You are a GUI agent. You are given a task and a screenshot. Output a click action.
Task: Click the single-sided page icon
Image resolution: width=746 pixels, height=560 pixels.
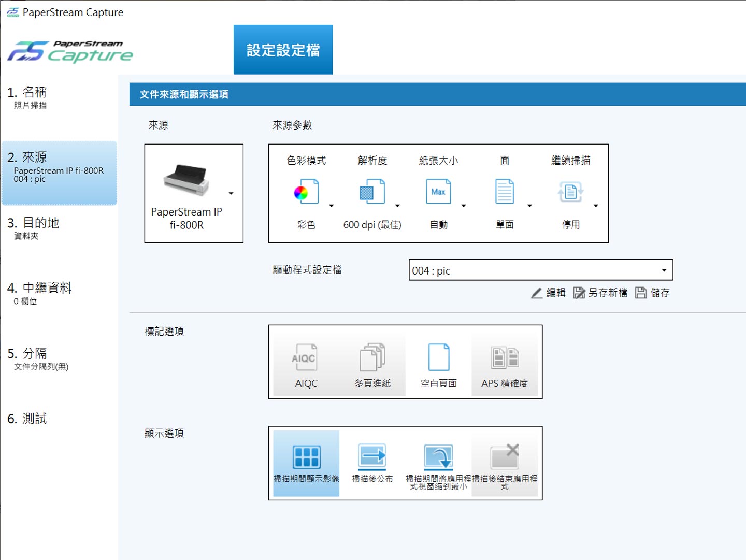[505, 192]
